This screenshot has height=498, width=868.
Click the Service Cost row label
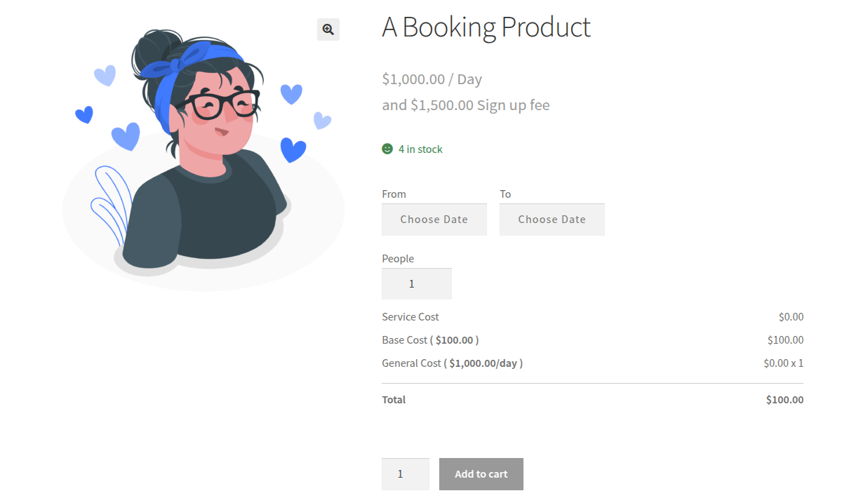tap(410, 317)
